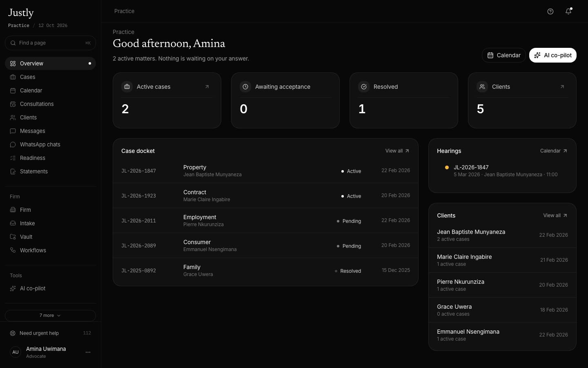588x368 pixels.
Task: Click the Calendar button in the header
Action: point(504,55)
